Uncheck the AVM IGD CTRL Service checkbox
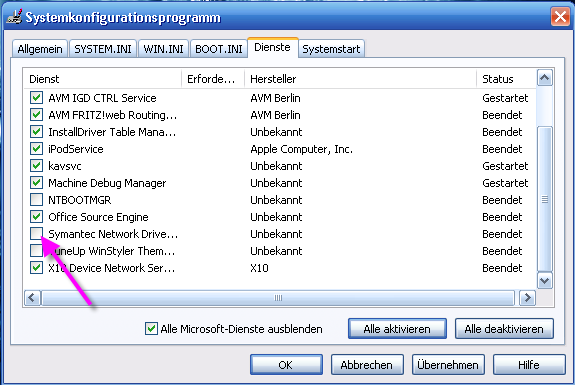 coord(36,98)
